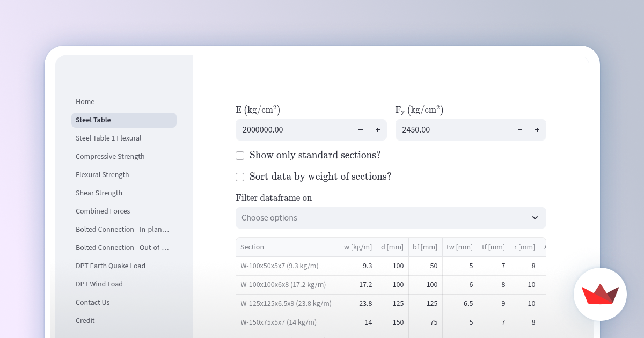The width and height of the screenshot is (644, 338).
Task: Focus the Fy value input field
Action: click(x=453, y=130)
